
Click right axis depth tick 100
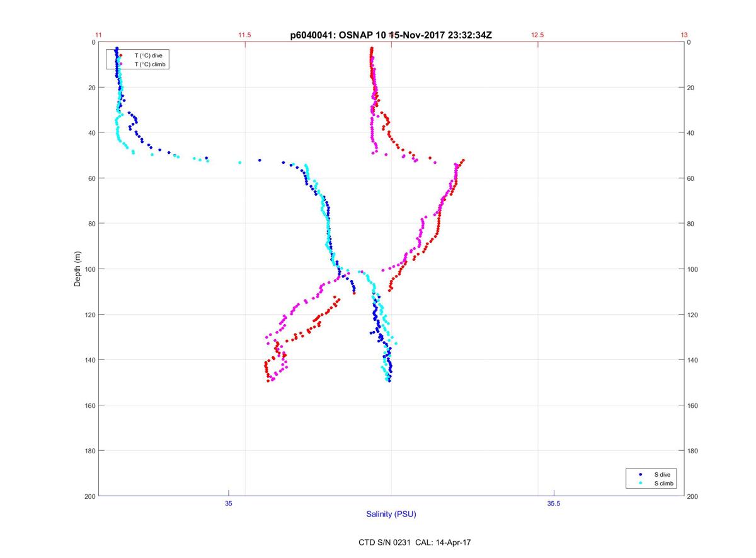point(694,269)
